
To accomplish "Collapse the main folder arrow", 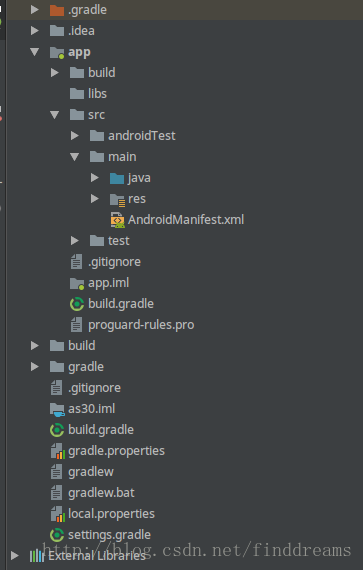I will point(74,157).
